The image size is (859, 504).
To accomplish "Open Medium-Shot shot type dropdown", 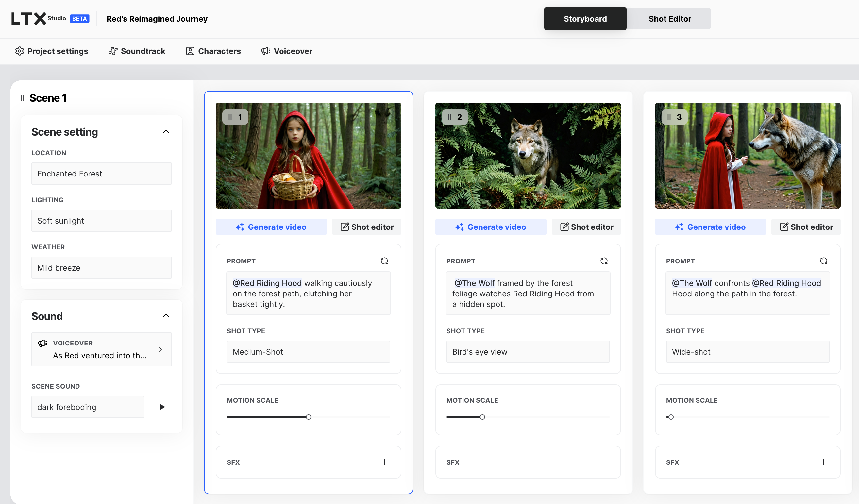I will click(x=308, y=352).
